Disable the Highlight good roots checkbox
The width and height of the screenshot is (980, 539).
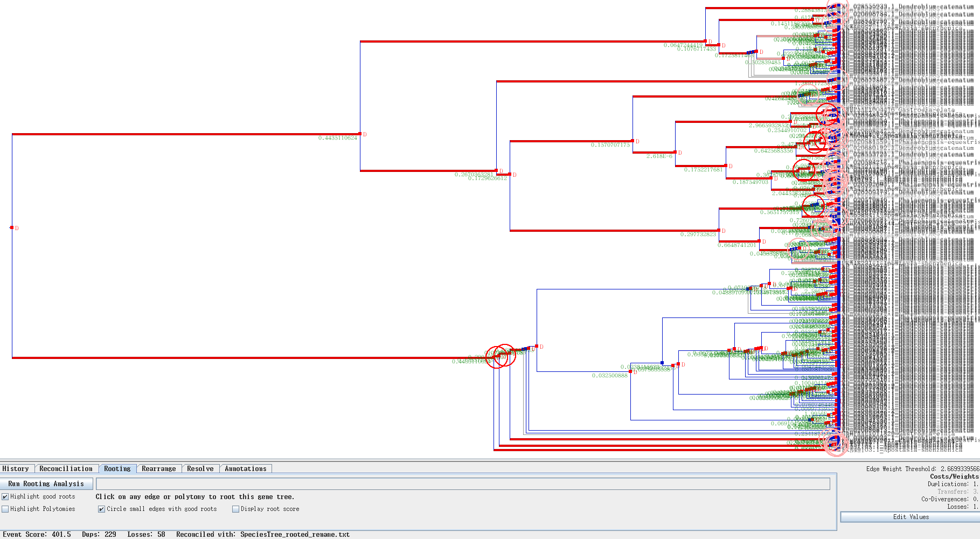pyautogui.click(x=5, y=496)
